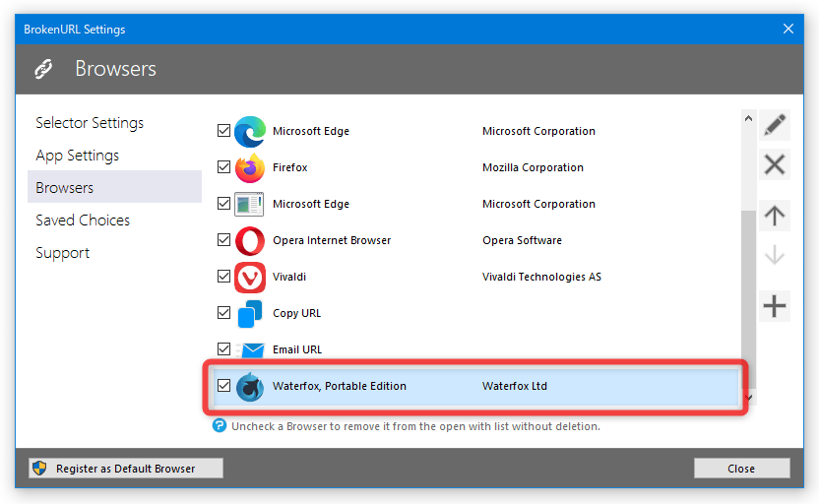
Task: Click the Firefox logo icon
Action: pyautogui.click(x=250, y=167)
